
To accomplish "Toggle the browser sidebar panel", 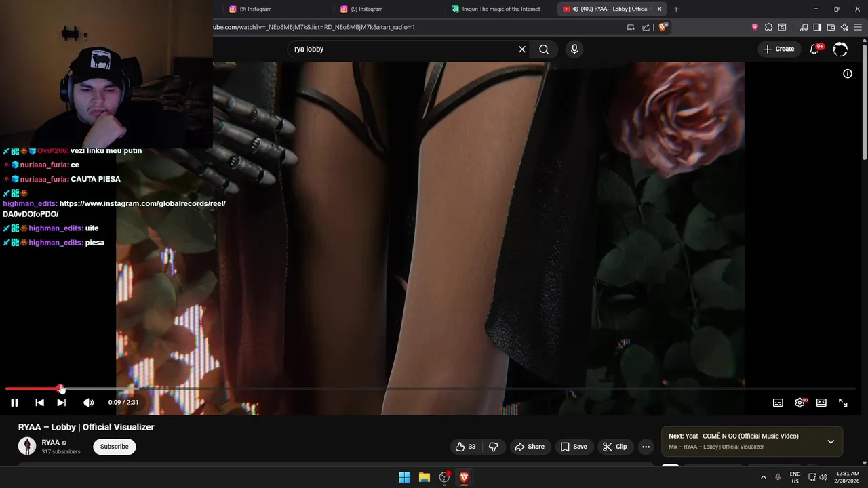I will click(817, 27).
